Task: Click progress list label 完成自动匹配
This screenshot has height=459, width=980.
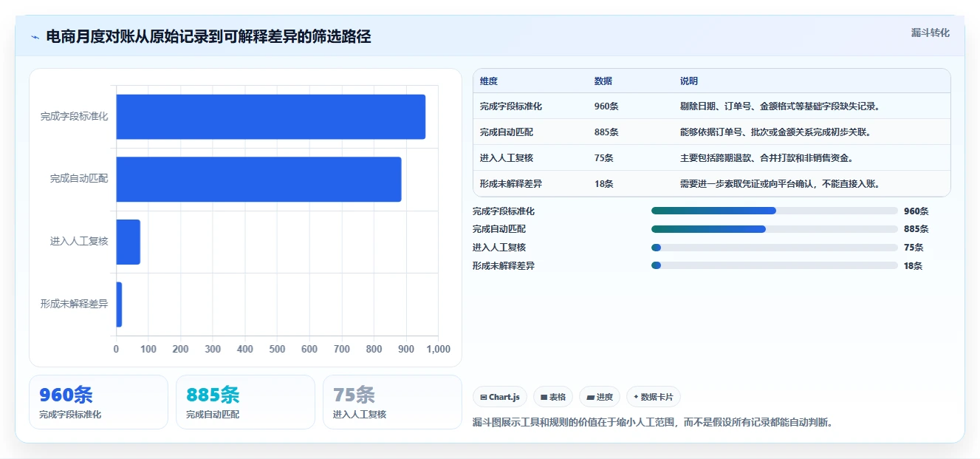Action: coord(499,229)
